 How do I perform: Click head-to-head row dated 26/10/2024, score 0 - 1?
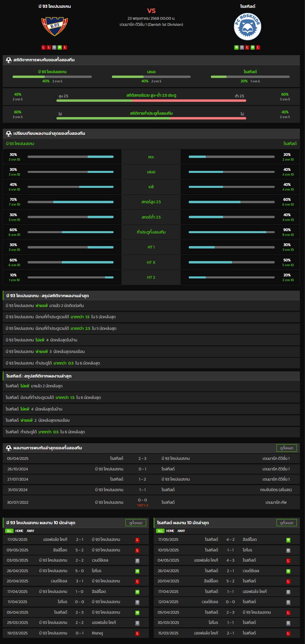pos(151,469)
